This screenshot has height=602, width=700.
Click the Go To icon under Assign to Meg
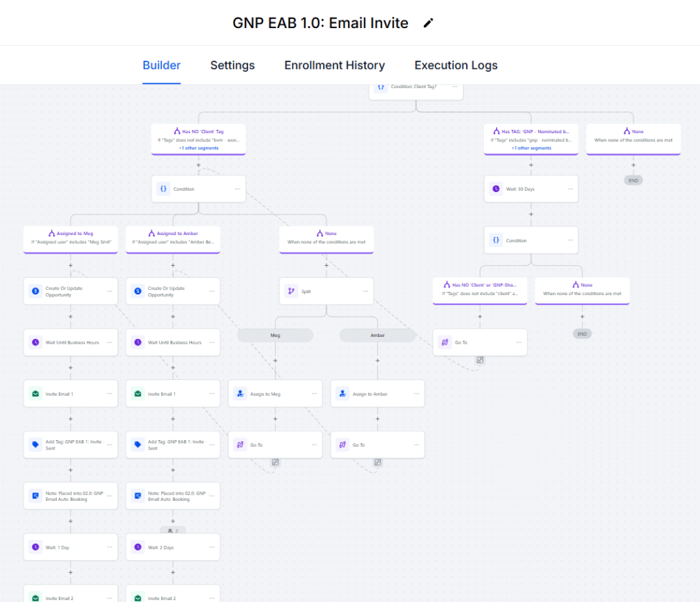(241, 445)
